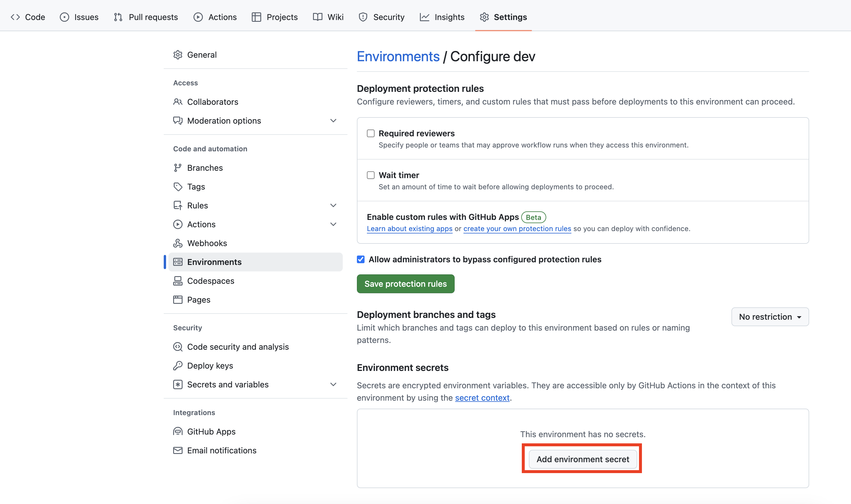
Task: Click the Actions icon in sidebar
Action: (x=178, y=224)
